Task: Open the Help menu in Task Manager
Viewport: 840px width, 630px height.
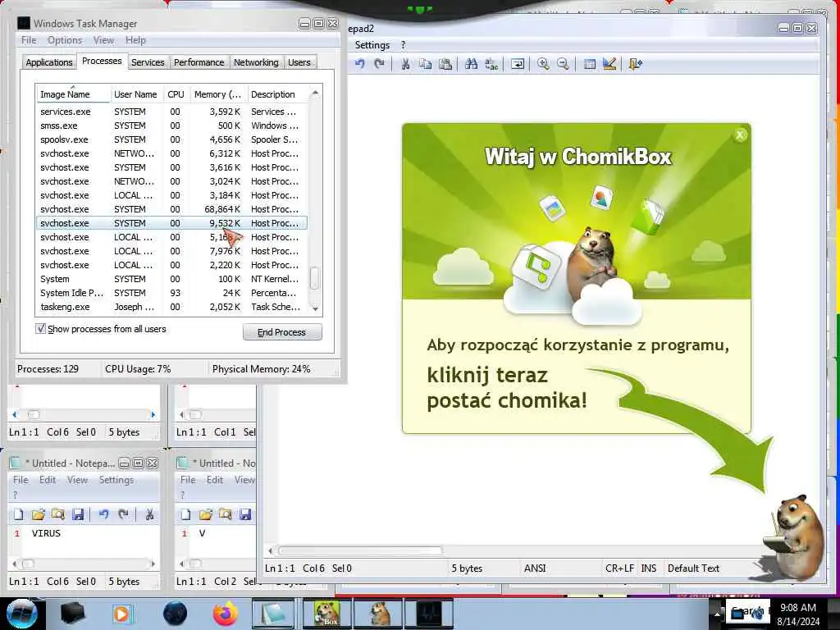Action: click(x=135, y=40)
